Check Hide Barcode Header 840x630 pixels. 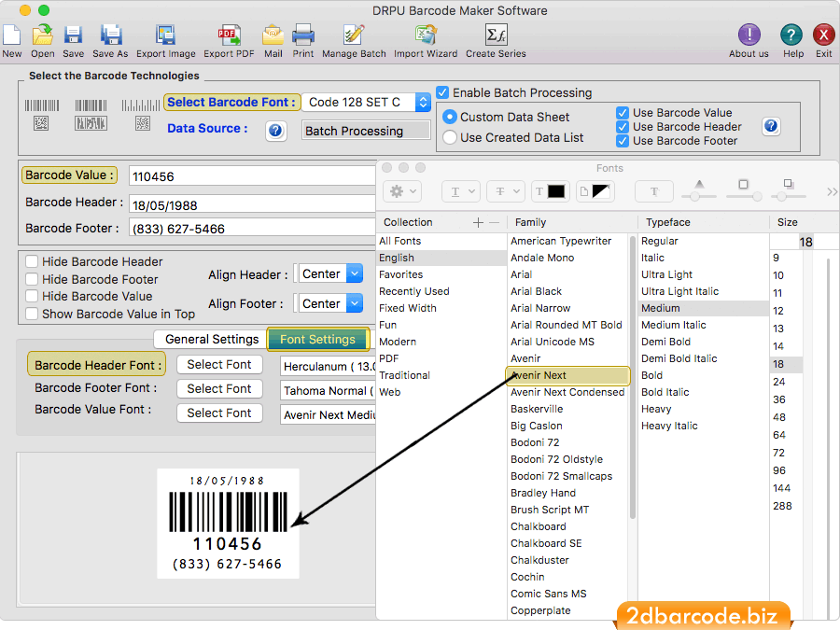click(x=32, y=261)
